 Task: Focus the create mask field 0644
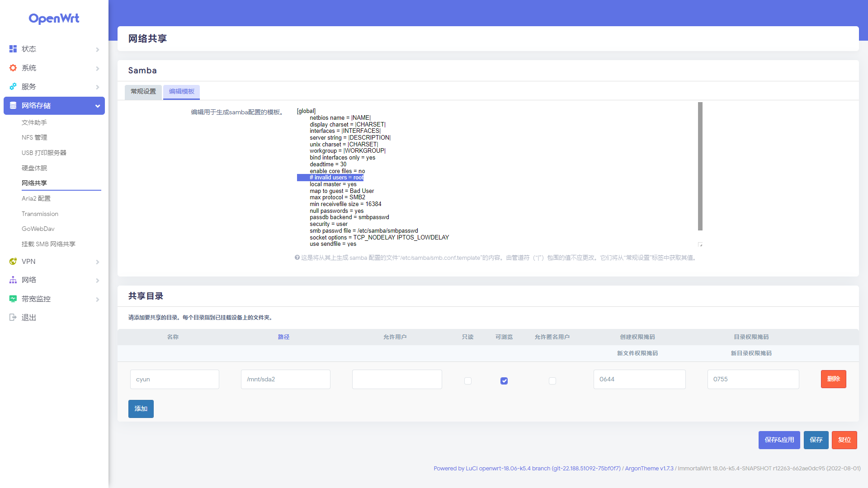pos(640,380)
